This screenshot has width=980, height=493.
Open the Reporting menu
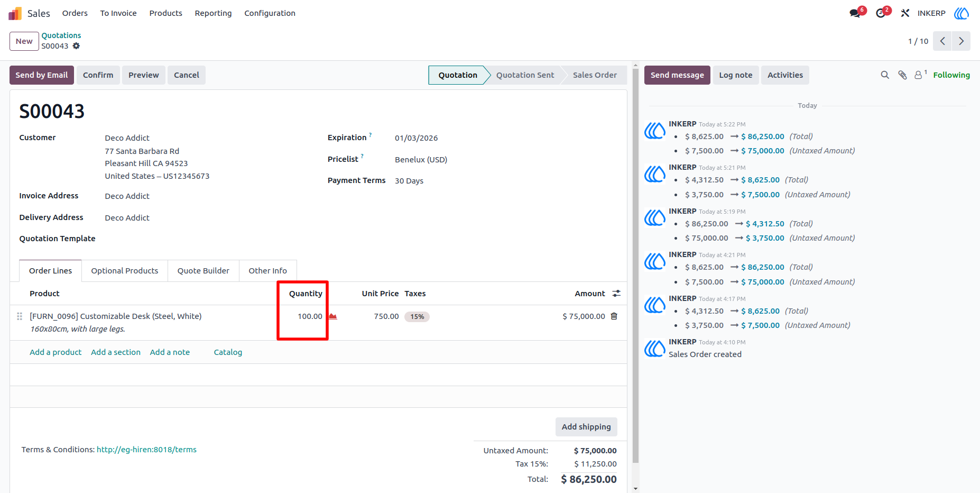click(213, 13)
